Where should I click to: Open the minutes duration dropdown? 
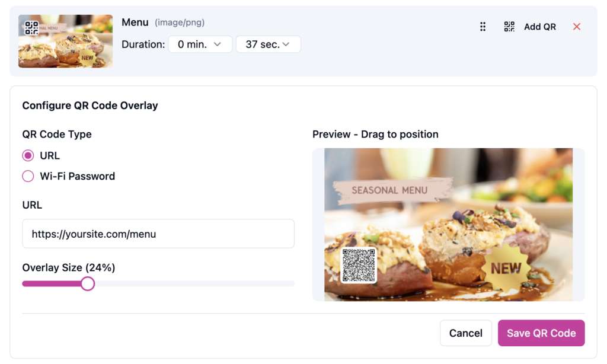tap(200, 44)
